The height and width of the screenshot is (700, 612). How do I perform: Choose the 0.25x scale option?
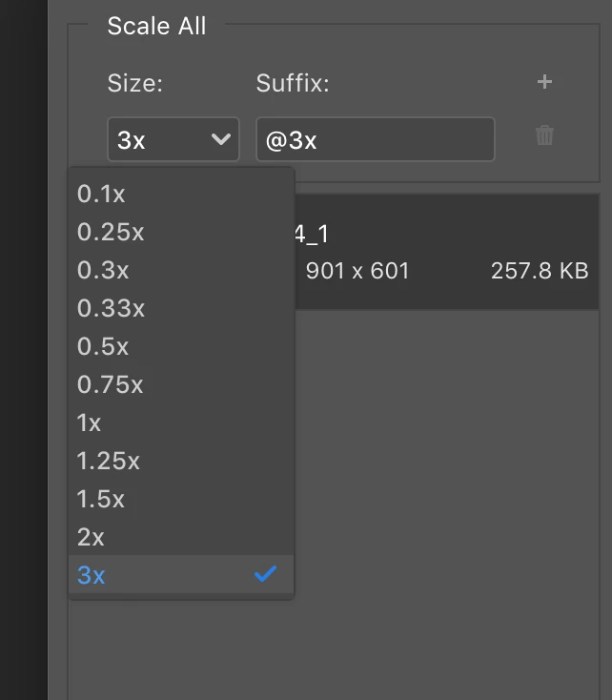pyautogui.click(x=181, y=232)
